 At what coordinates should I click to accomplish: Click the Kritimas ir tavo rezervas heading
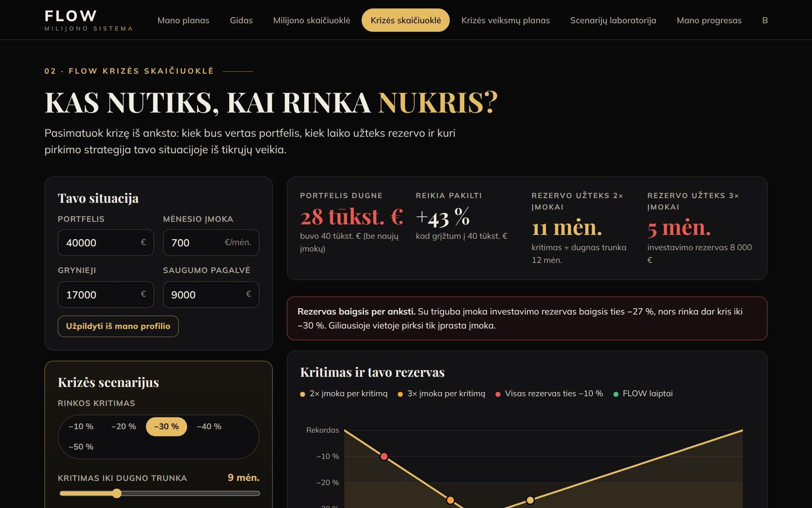click(x=373, y=372)
